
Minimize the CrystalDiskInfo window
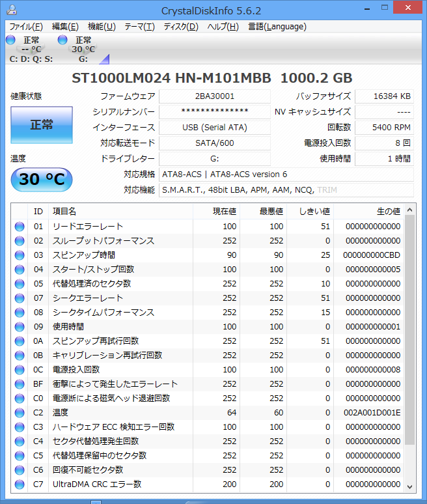pos(367,8)
